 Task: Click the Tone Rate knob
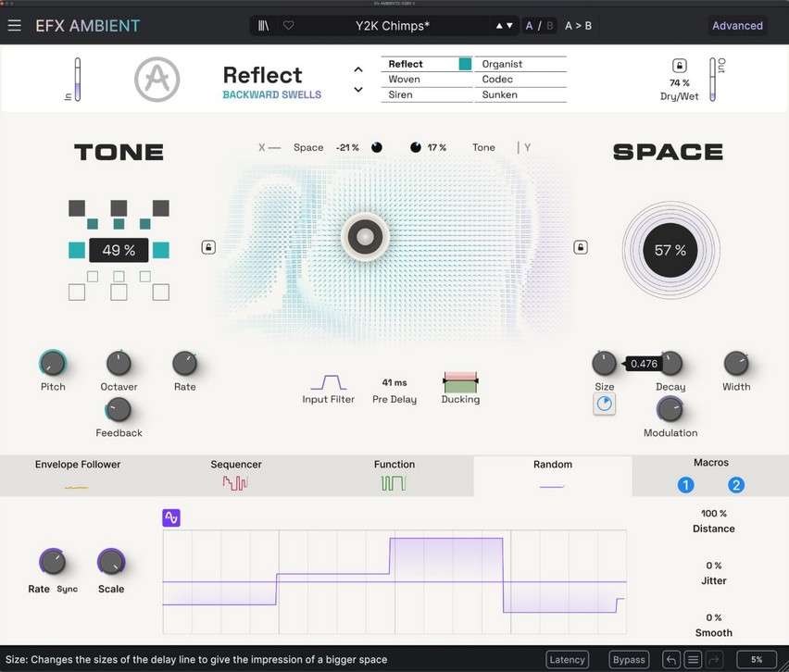(x=184, y=363)
